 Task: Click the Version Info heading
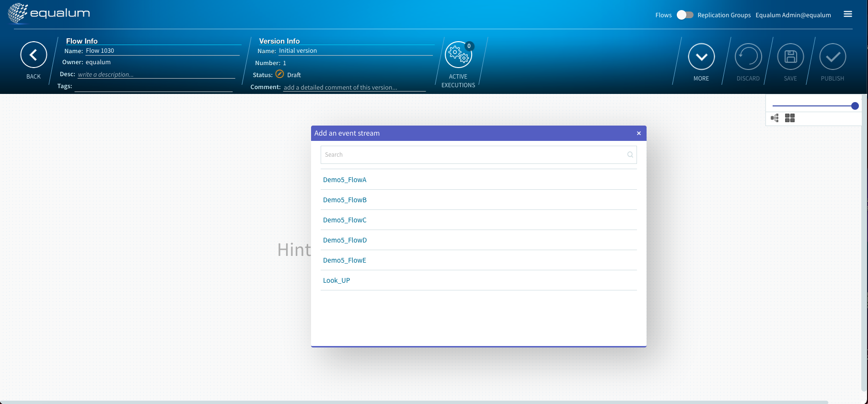279,41
